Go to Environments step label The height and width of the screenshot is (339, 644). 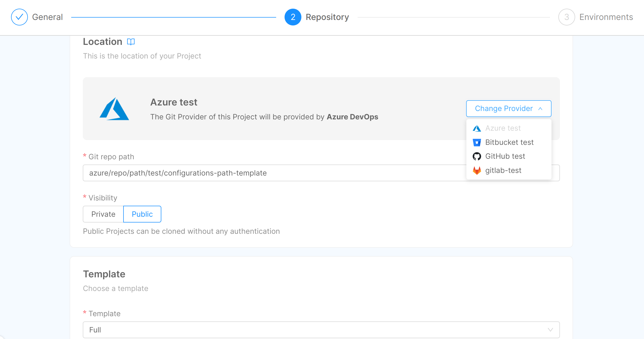point(606,17)
